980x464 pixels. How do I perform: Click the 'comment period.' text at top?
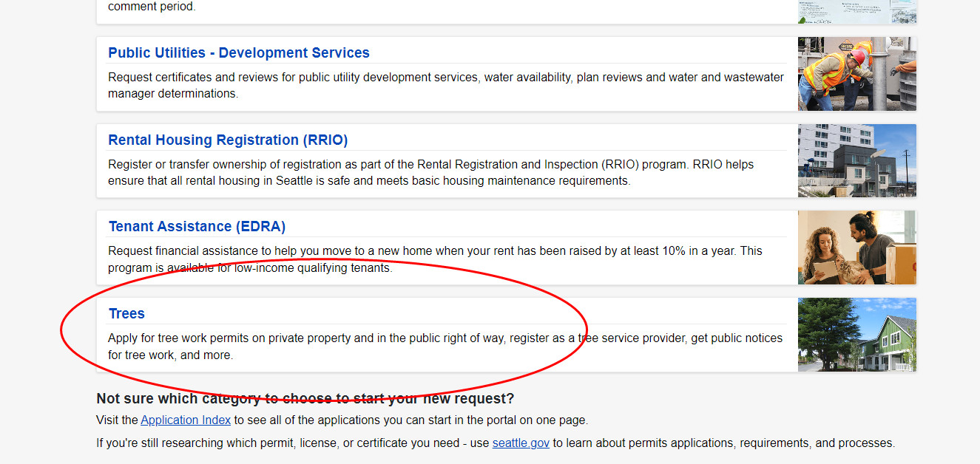[x=152, y=7]
